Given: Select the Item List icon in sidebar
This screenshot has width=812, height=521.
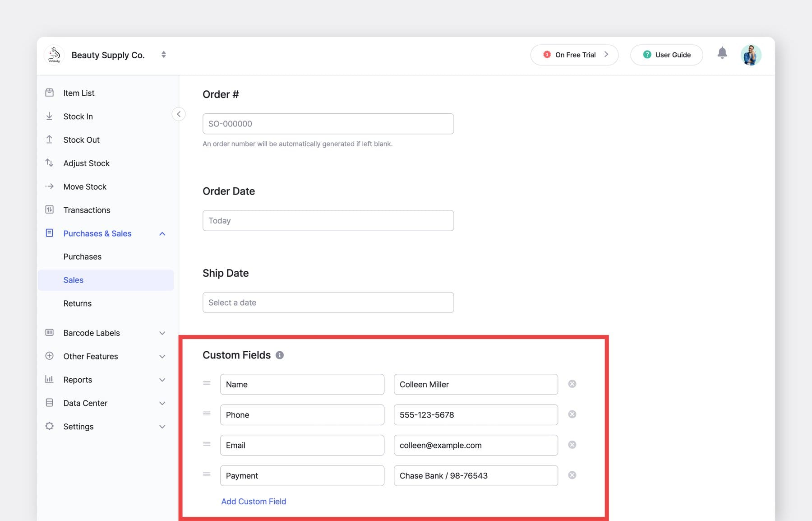Looking at the screenshot, I should click(50, 93).
